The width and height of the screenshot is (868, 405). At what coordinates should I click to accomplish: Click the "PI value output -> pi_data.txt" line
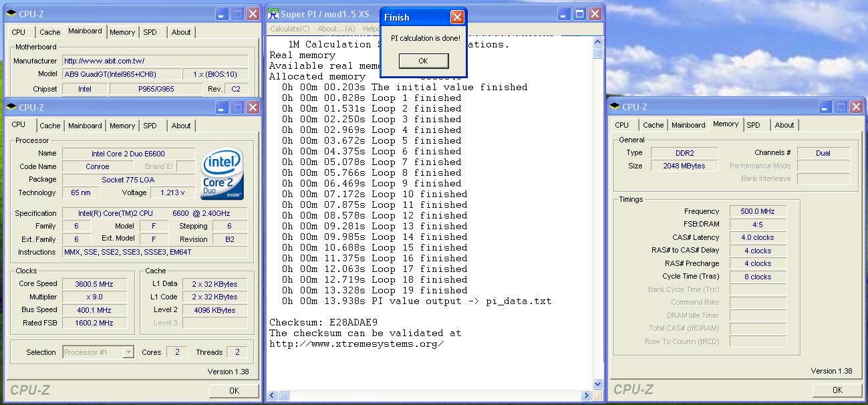(x=461, y=301)
